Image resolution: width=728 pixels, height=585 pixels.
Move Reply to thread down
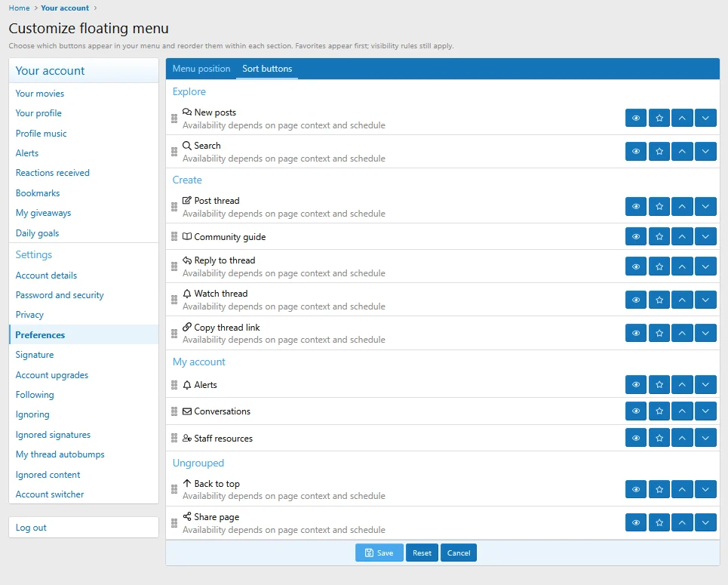pyautogui.click(x=705, y=266)
